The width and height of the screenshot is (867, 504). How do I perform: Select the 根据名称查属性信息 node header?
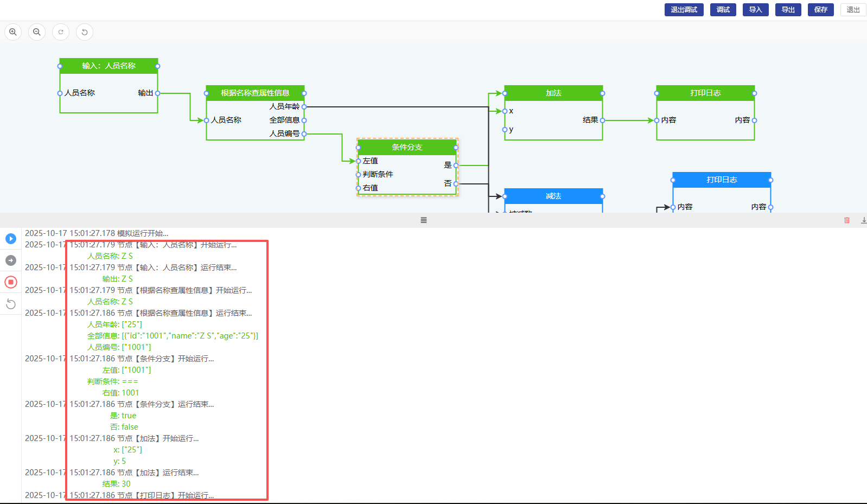(x=255, y=93)
